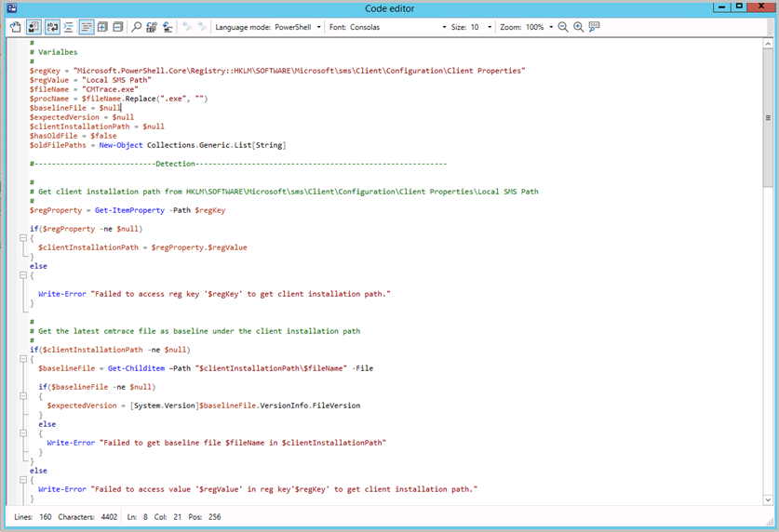The width and height of the screenshot is (779, 532).
Task: Open Find with the magnifier icon
Action: pyautogui.click(x=136, y=27)
